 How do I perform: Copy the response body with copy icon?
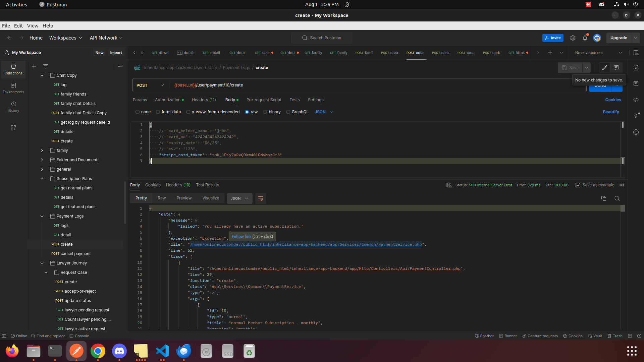point(604,198)
